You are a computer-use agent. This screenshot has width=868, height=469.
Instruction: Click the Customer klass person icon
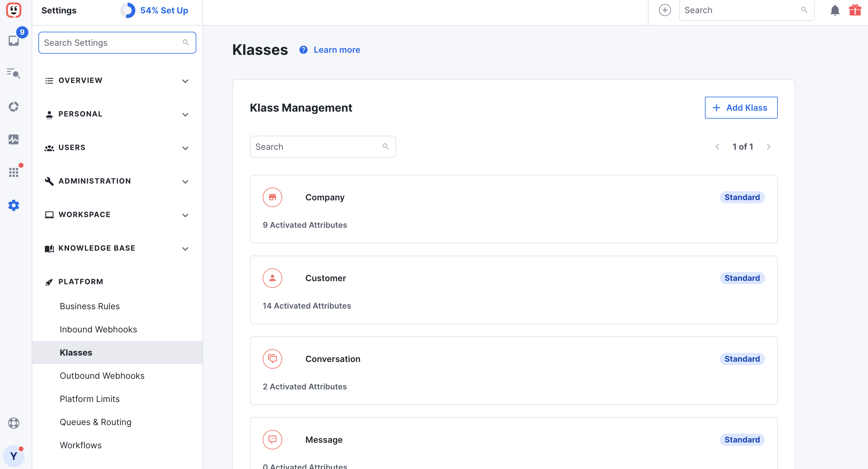pyautogui.click(x=272, y=278)
